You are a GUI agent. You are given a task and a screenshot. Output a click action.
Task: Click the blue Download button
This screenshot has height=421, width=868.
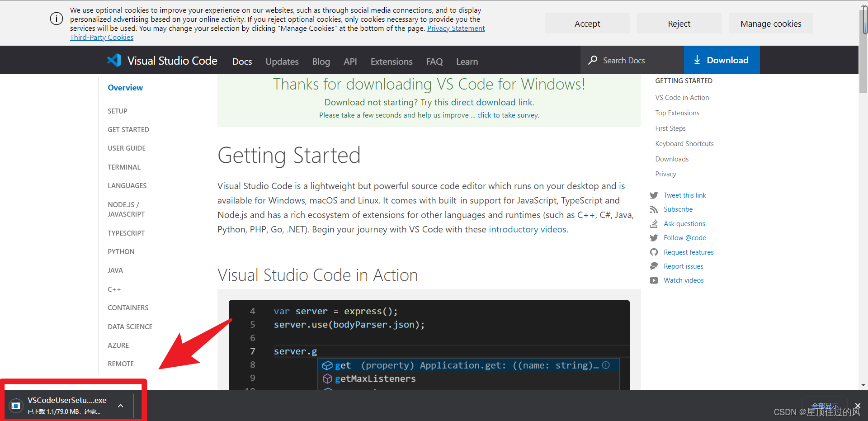(722, 60)
